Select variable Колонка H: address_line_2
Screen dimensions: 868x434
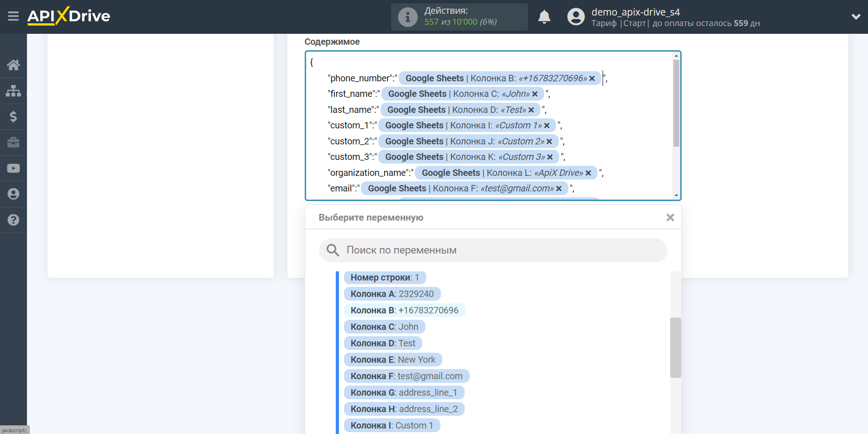[x=404, y=409]
